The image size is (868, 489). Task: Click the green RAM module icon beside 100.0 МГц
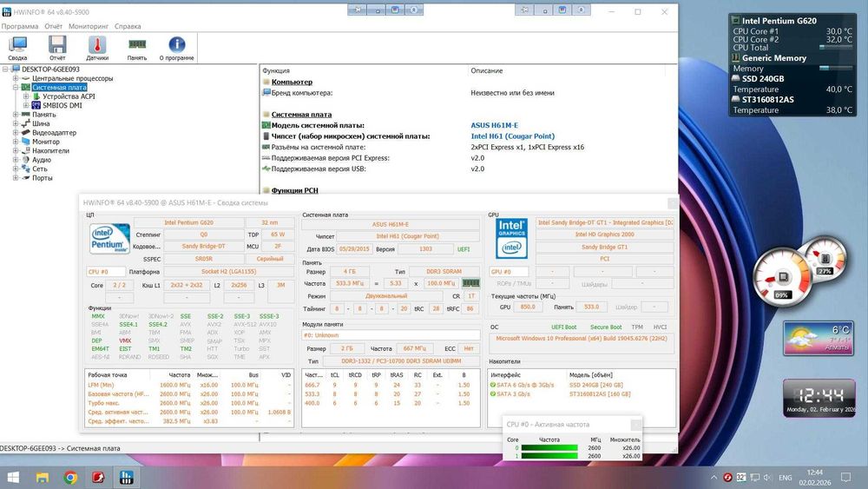(470, 283)
